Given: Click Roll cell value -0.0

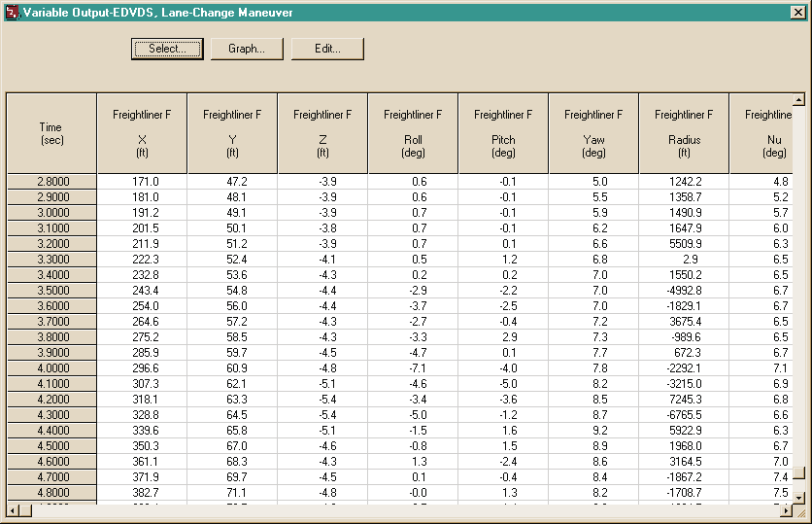Looking at the screenshot, I should pyautogui.click(x=413, y=492).
